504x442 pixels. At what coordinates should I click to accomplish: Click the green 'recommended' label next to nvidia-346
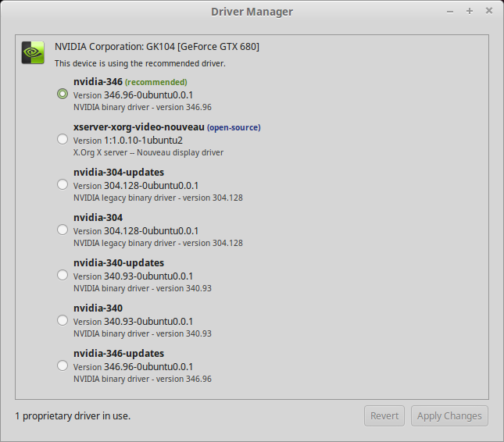156,82
